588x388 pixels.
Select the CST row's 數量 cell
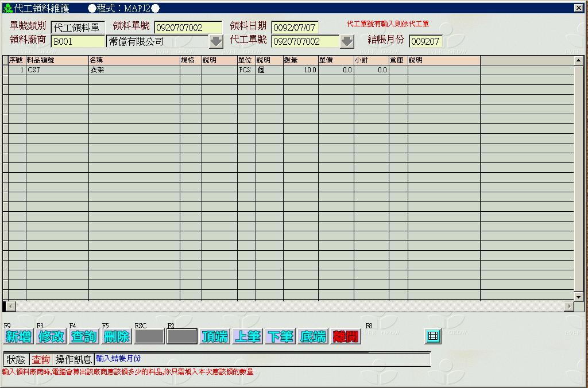(300, 70)
